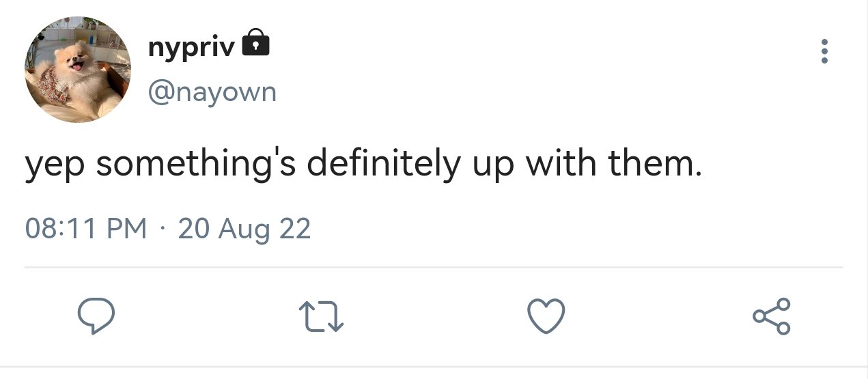868x379 pixels.
Task: Open the Pomeranian dog profile picture
Action: click(x=77, y=70)
